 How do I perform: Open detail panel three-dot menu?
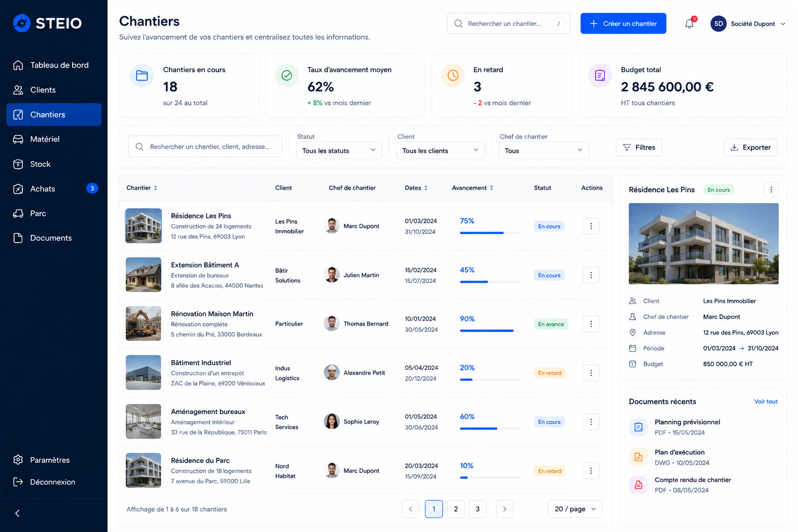coord(771,190)
